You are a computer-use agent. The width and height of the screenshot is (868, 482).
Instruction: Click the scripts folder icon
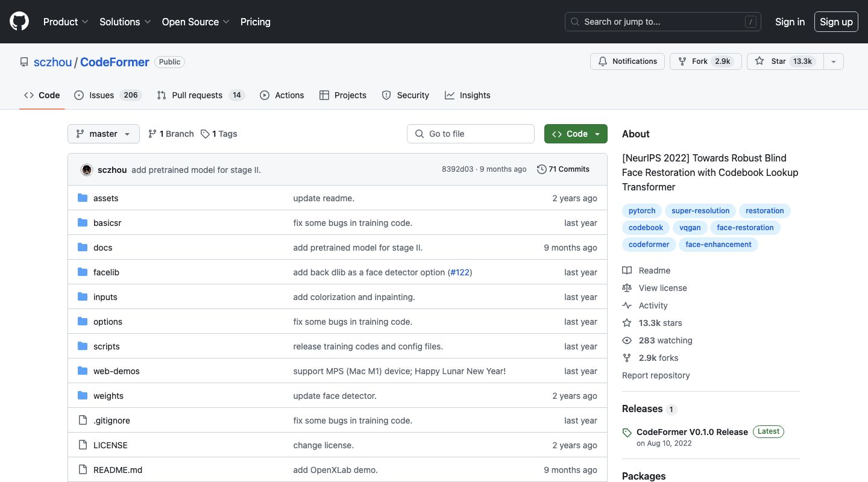[x=83, y=346]
